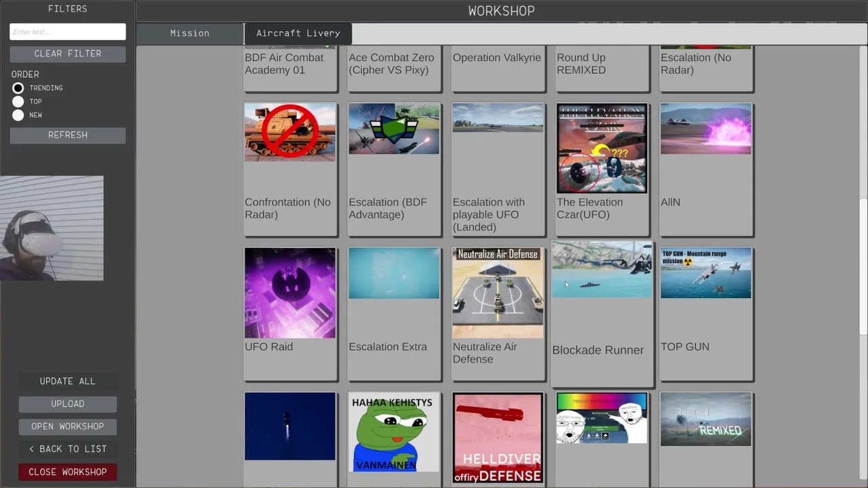Open the TOP GUN mountain mission thumbnail
868x488 pixels.
click(706, 273)
